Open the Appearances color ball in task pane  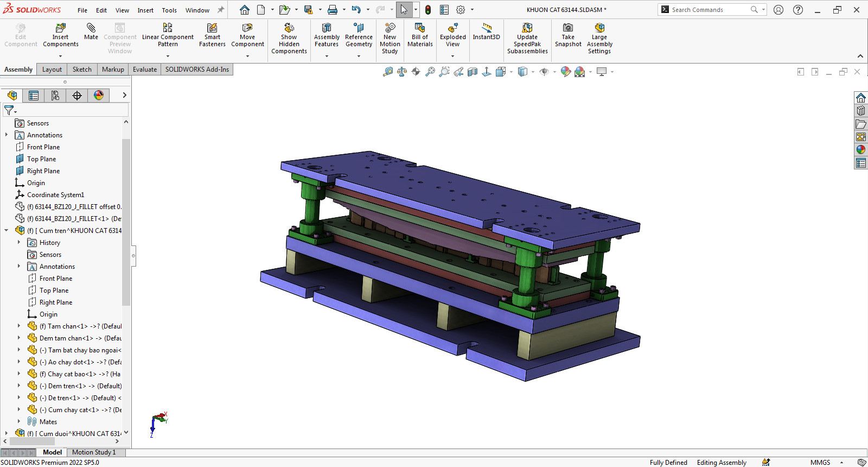tap(861, 150)
